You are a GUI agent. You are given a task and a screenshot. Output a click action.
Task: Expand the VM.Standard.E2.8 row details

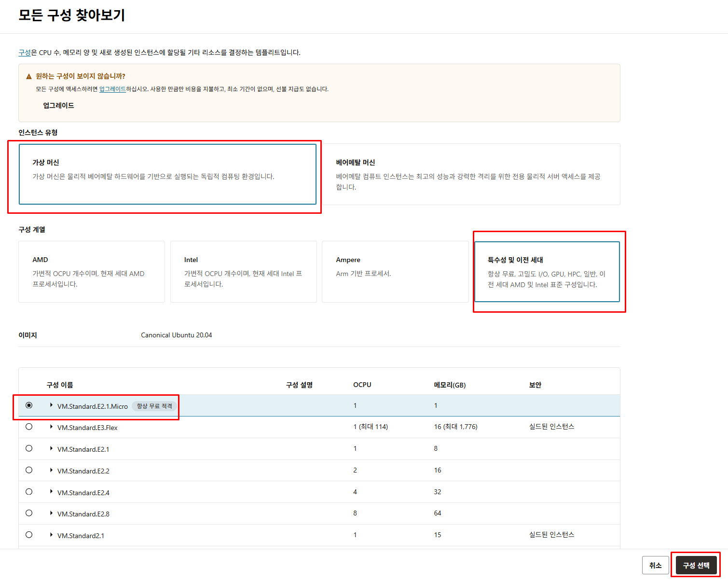tap(51, 513)
